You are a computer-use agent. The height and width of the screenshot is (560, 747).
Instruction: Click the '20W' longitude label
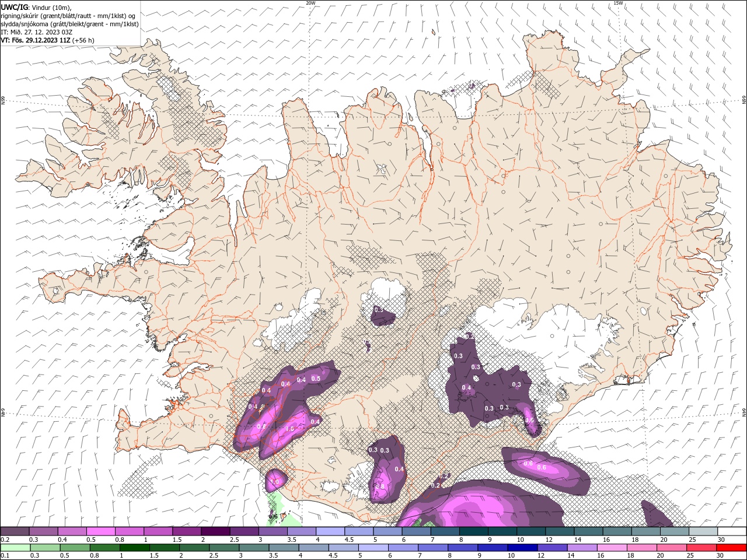pos(310,3)
